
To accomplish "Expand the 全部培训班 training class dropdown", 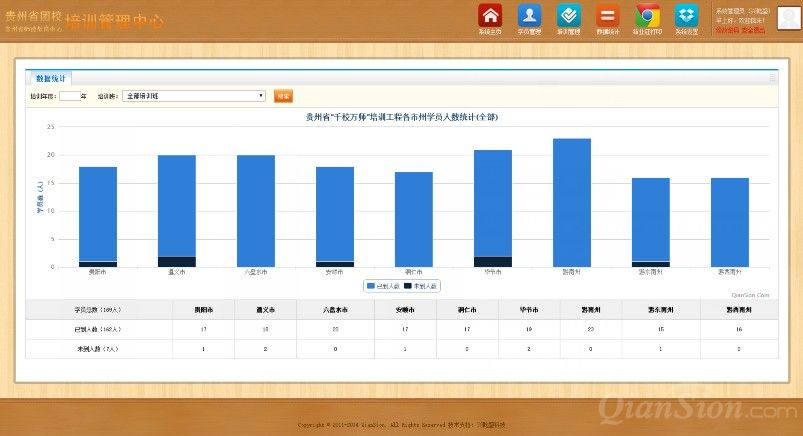I will pos(194,96).
